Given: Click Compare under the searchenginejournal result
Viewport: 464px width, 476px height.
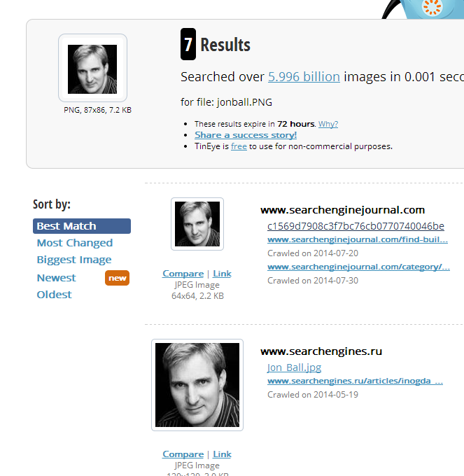Looking at the screenshot, I should 183,274.
